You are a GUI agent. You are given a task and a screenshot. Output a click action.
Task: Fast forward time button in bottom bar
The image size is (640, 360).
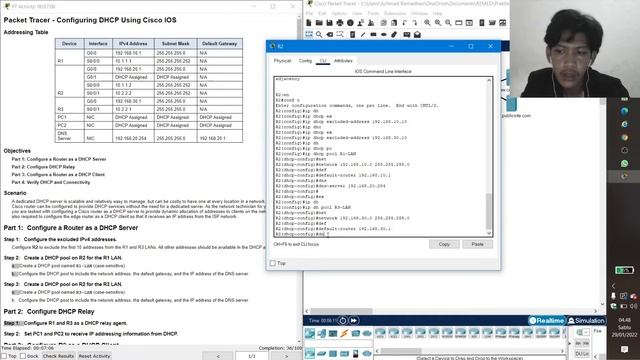353,320
